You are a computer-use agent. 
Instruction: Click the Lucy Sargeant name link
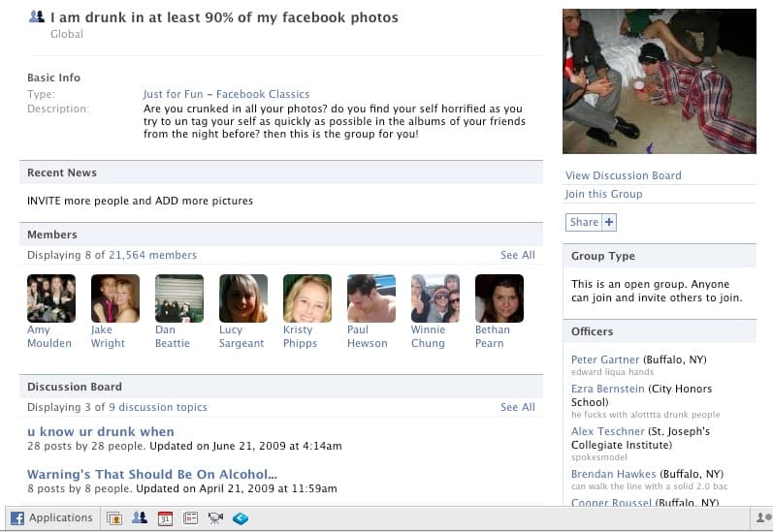tap(242, 336)
